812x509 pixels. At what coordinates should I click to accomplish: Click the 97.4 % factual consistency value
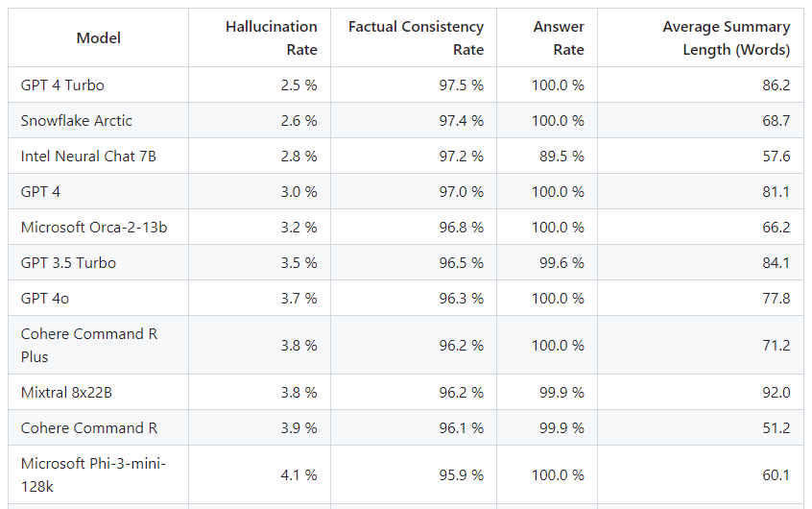pyautogui.click(x=462, y=121)
